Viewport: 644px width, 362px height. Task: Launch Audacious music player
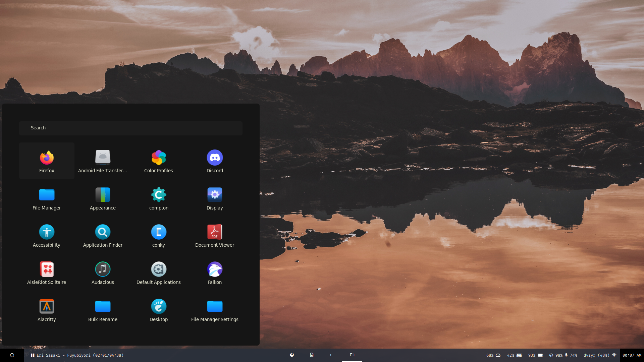pyautogui.click(x=103, y=273)
